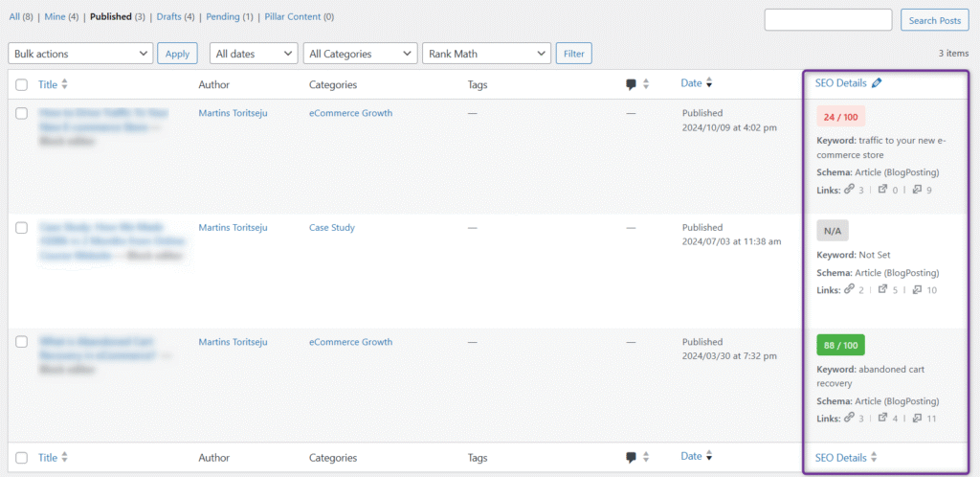The image size is (980, 477).
Task: Check the box for the 2024/03/30 post
Action: [x=22, y=342]
